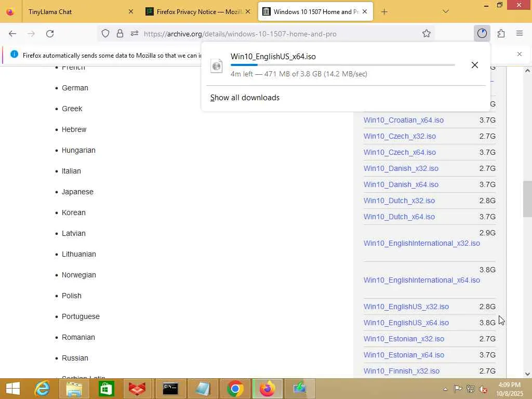Download Win10_Danish_x64.iso

pyautogui.click(x=401, y=184)
